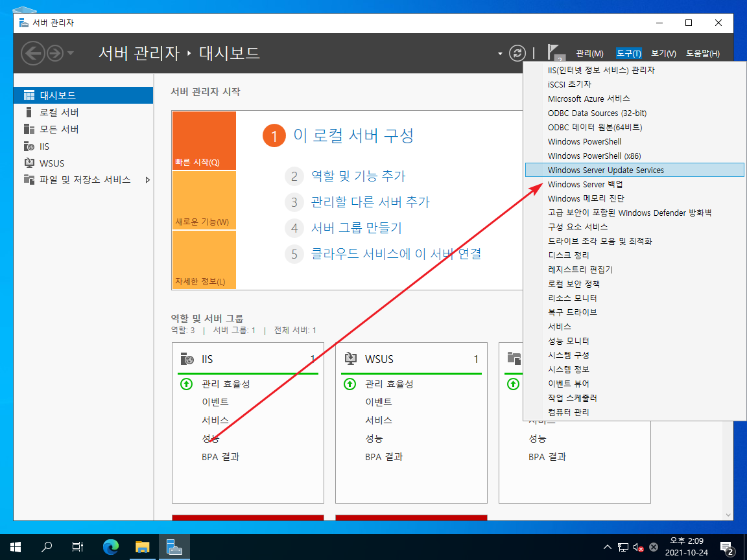Click the refresh dashboard icon
Viewport: 747px width, 560px height.
pyautogui.click(x=517, y=53)
